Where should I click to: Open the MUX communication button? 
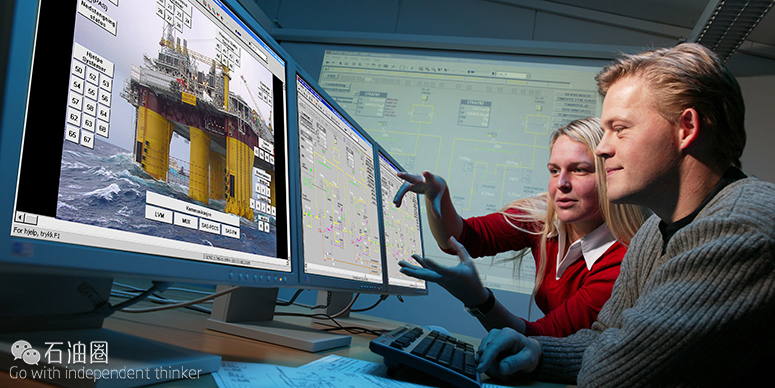(185, 220)
